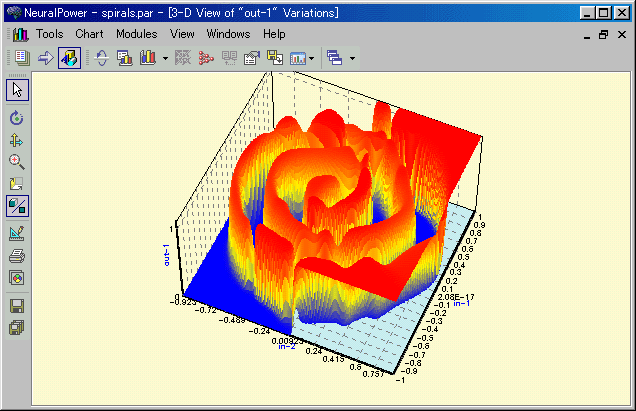Open dropdown arrow next to bar chart icon
This screenshot has height=411, width=636.
tap(165, 58)
